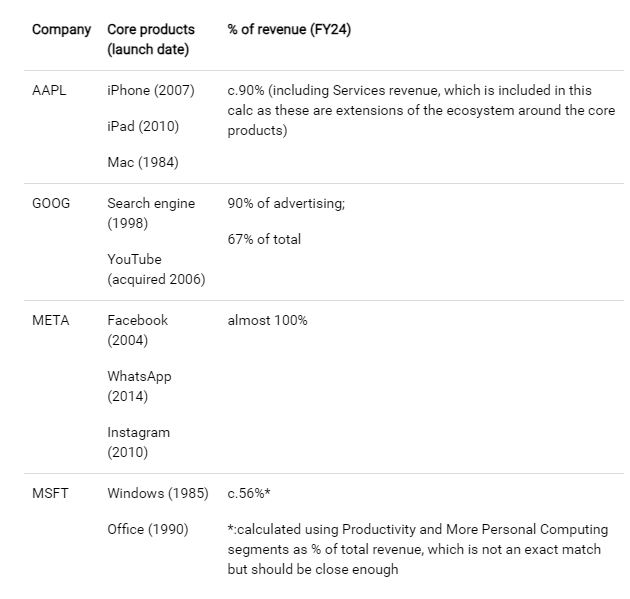Click the Core products column header
Screen dimensions: 630x599
[151, 39]
